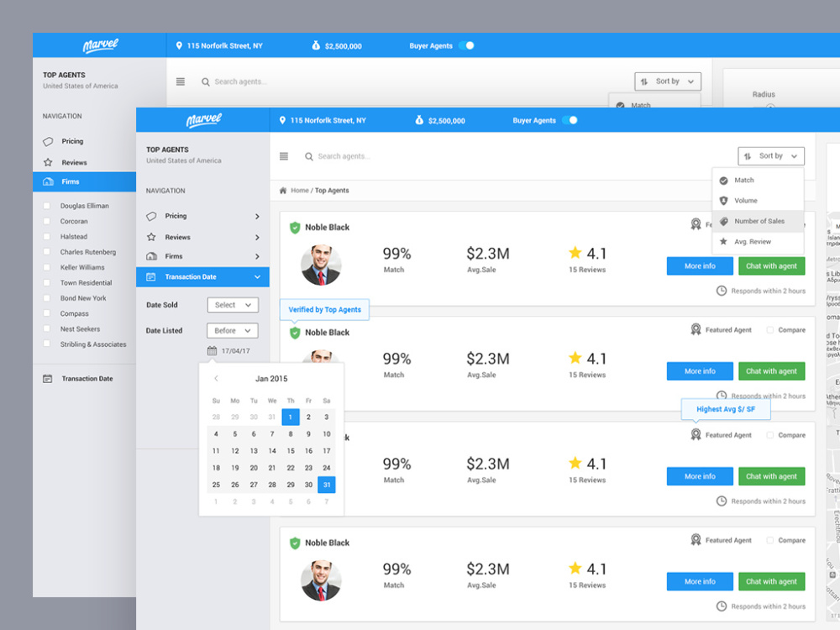Click sort arrows icon in front Sort by
This screenshot has width=840, height=630.
pos(748,156)
